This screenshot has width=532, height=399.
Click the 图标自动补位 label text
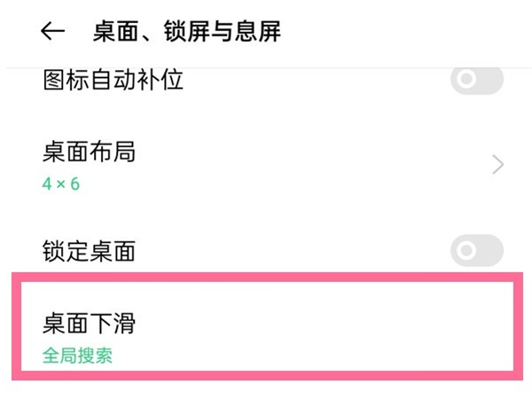(x=112, y=81)
